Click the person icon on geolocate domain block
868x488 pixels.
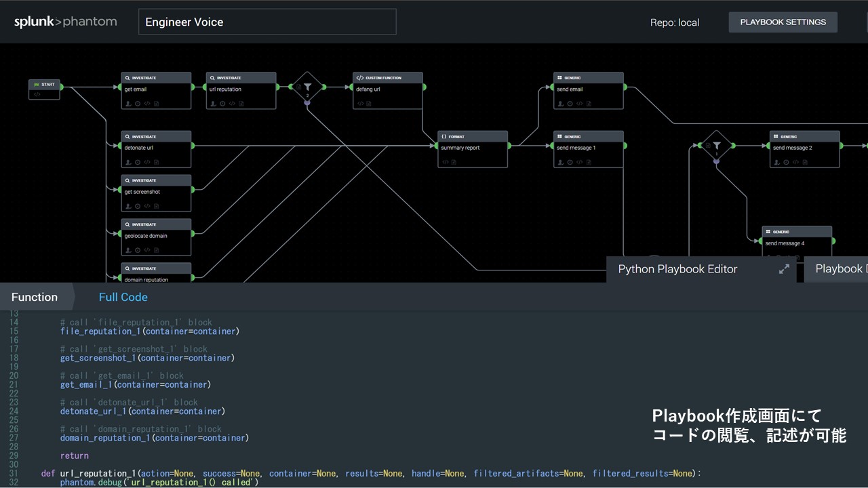[127, 250]
